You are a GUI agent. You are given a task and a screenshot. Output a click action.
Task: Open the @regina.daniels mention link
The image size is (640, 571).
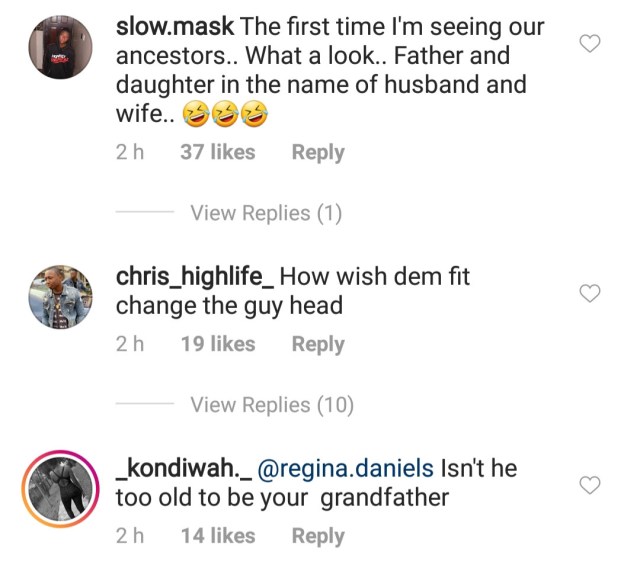pos(346,468)
